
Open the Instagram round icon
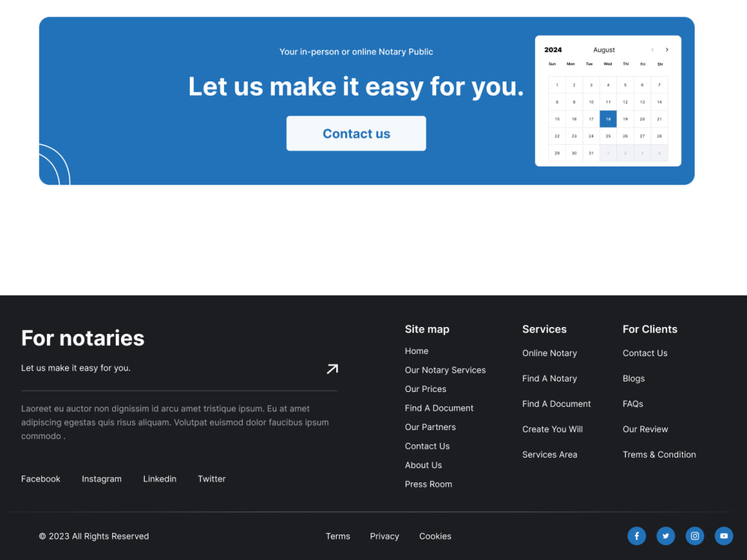[695, 535]
